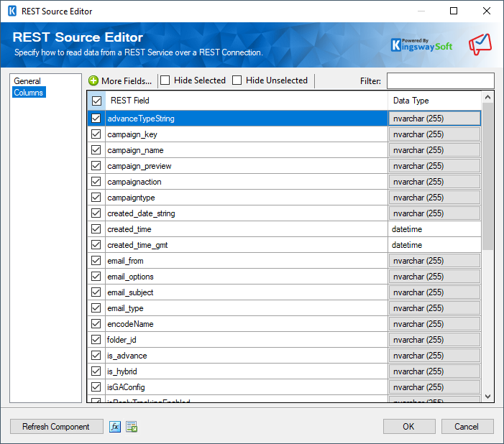504x444 pixels.
Task: Click the scrollbar down arrow
Action: (487, 397)
